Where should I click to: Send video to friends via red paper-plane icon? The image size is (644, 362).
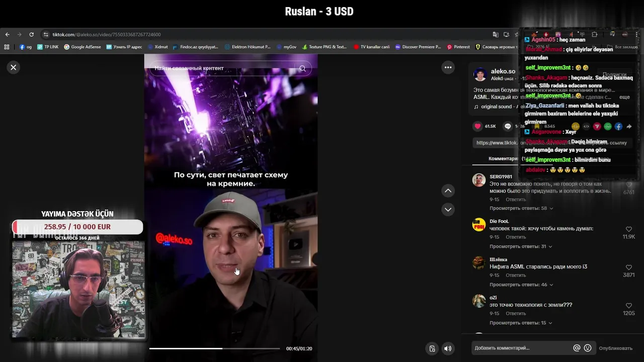coord(597,126)
